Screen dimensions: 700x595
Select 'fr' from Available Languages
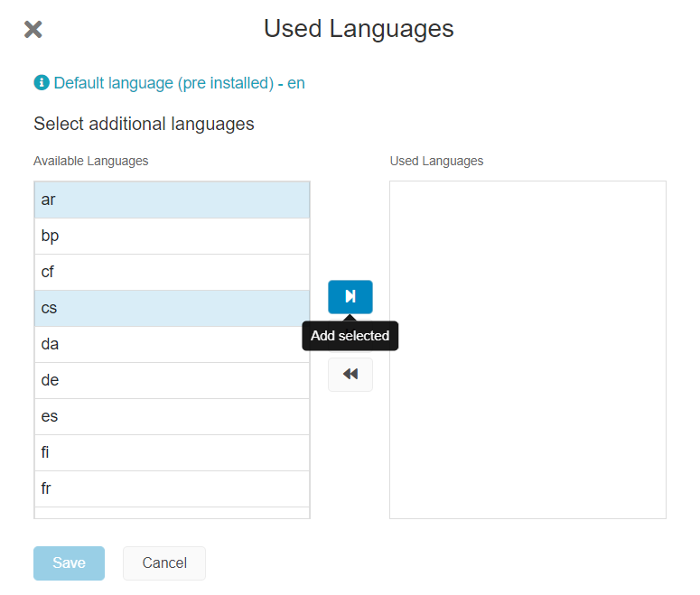click(x=172, y=489)
